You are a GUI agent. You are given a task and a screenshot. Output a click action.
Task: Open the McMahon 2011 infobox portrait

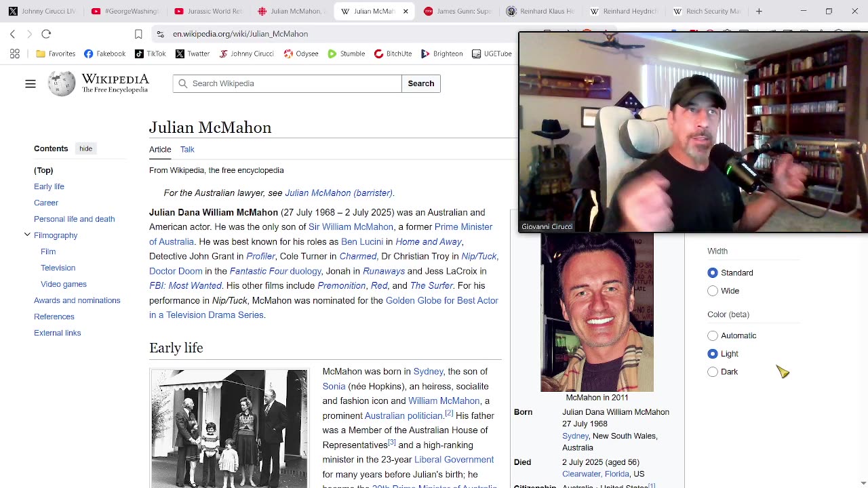(597, 312)
